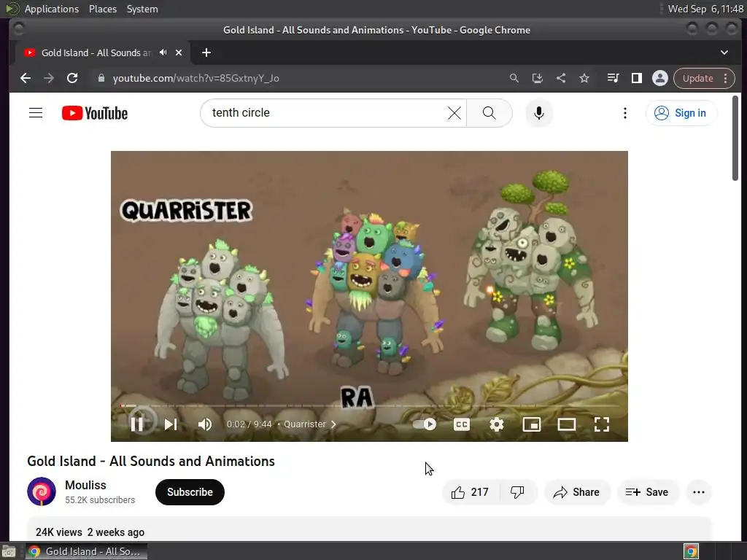Like the video with 217 likes
The height and width of the screenshot is (560, 747).
pos(471,492)
